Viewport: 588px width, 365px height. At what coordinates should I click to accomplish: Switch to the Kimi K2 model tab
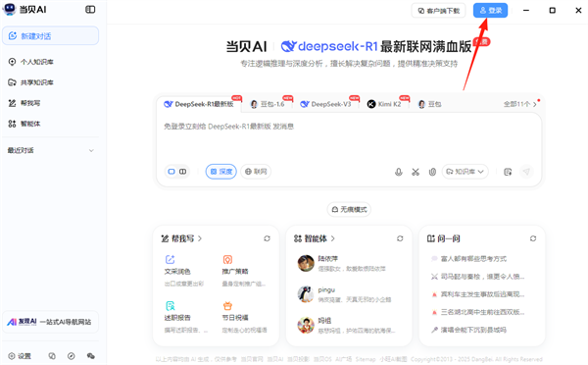[x=384, y=104]
